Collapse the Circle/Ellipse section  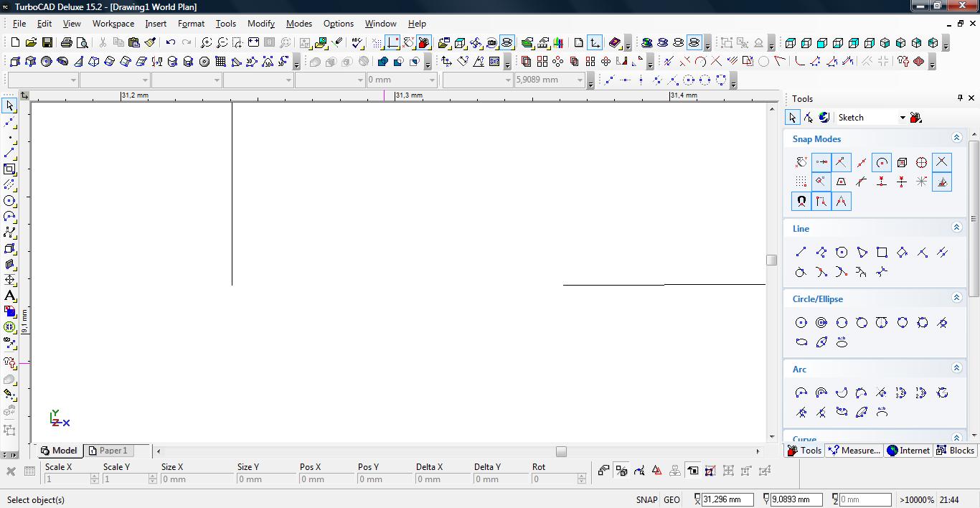point(956,298)
